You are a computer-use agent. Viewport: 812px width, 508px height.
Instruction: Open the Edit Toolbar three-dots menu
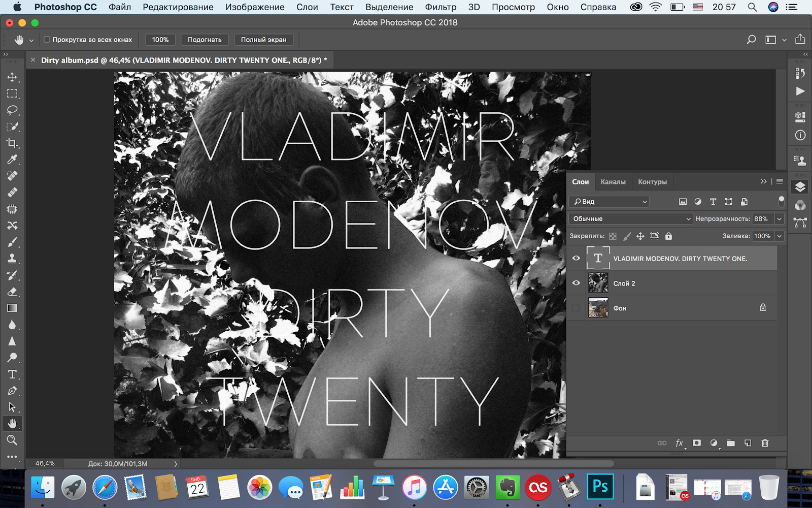coord(12,457)
